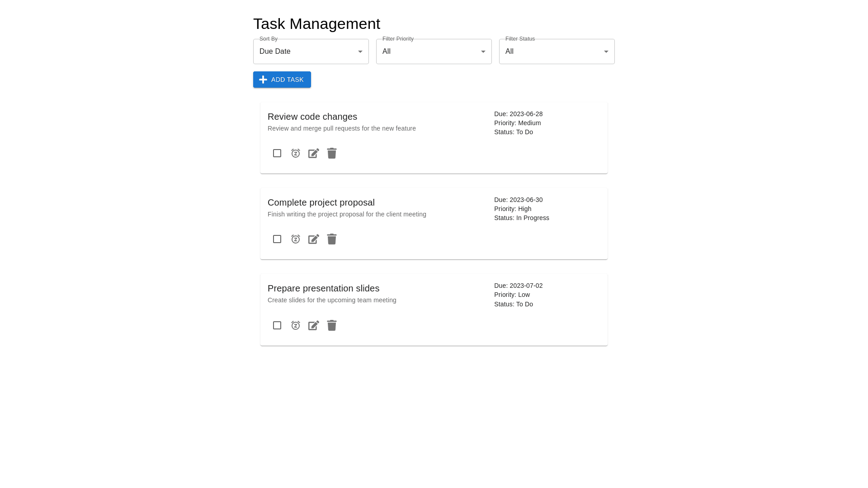Screen dimensions: 868x488
Task: Snooze the Review code changes task
Action: pyautogui.click(x=296, y=153)
